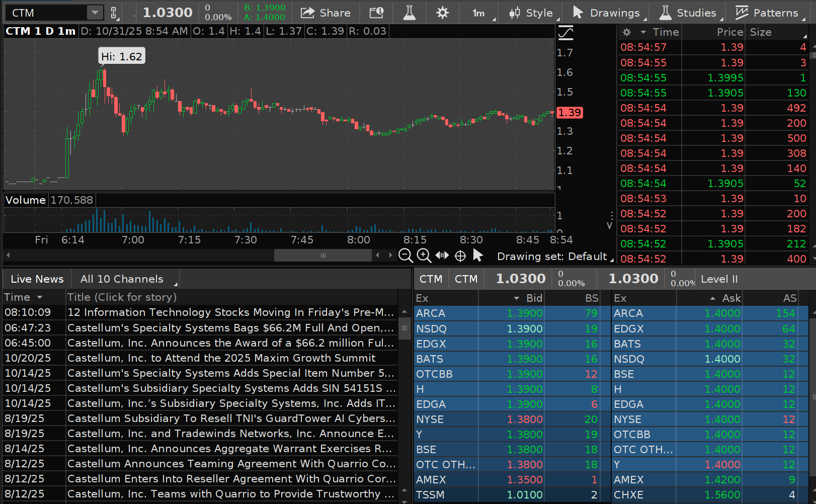The image size is (816, 504).
Task: Select the pointer cursor tool below chart
Action: point(478,256)
